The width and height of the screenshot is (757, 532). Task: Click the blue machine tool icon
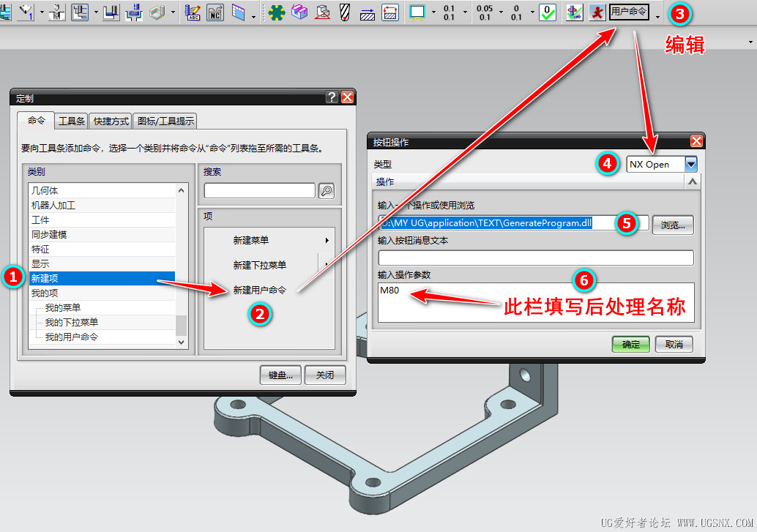pyautogui.click(x=134, y=12)
